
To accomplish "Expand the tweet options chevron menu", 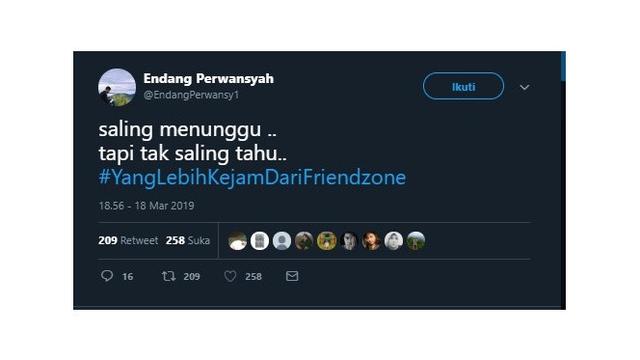I will tap(524, 87).
